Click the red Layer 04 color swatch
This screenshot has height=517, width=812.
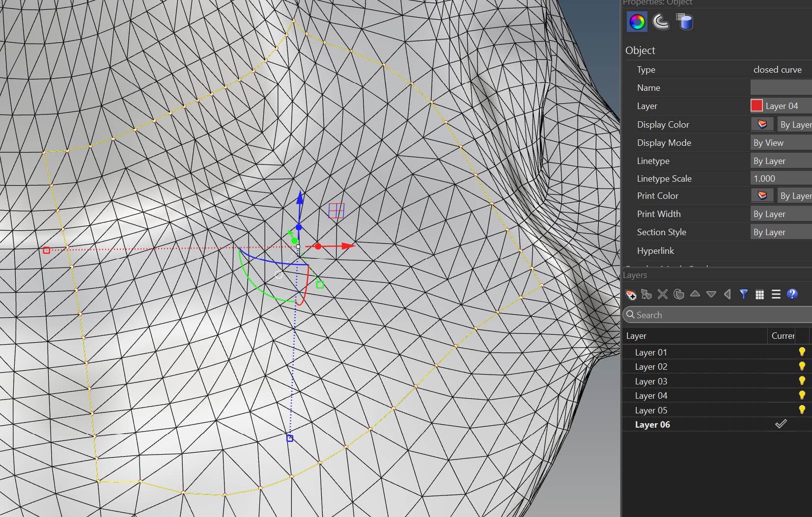pyautogui.click(x=756, y=106)
